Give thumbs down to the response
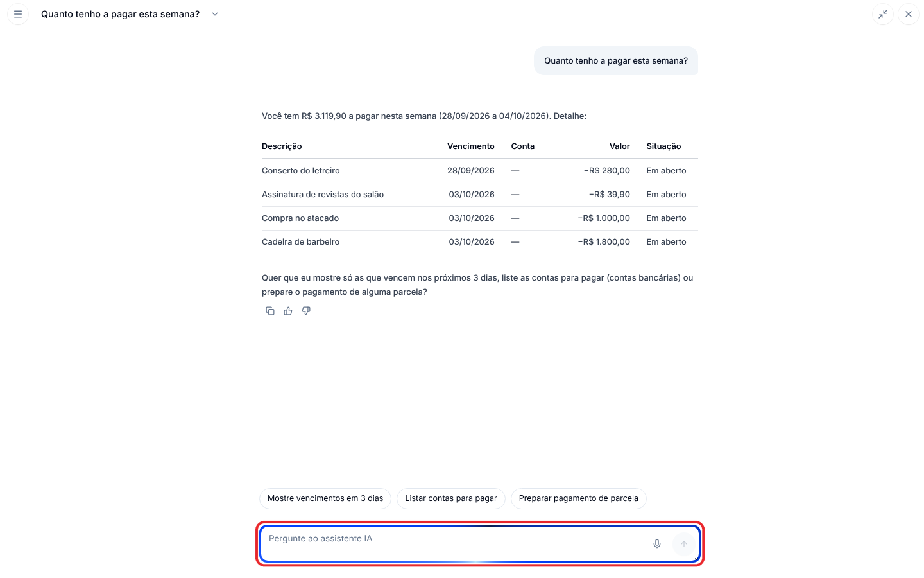This screenshot has width=924, height=578. coord(306,311)
